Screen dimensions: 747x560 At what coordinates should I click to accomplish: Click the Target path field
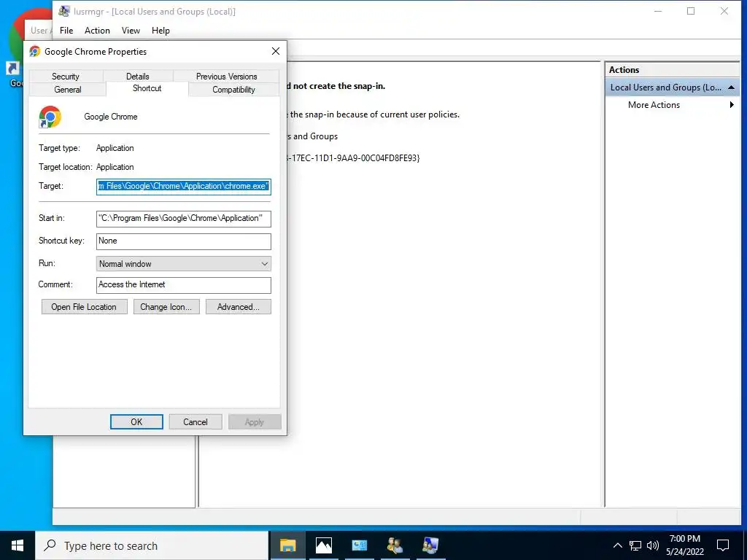click(x=183, y=186)
